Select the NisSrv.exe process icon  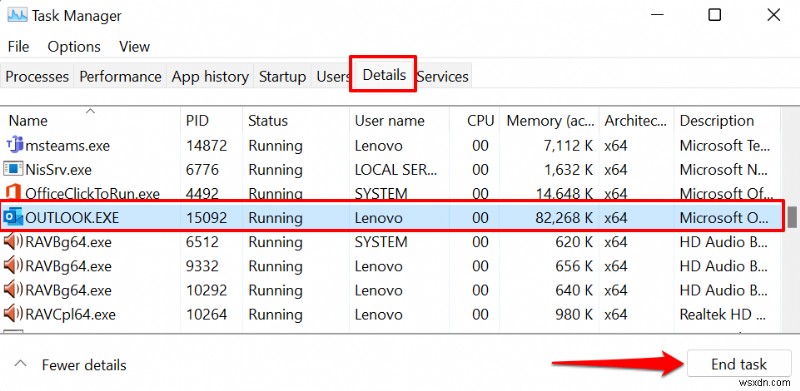pos(13,169)
